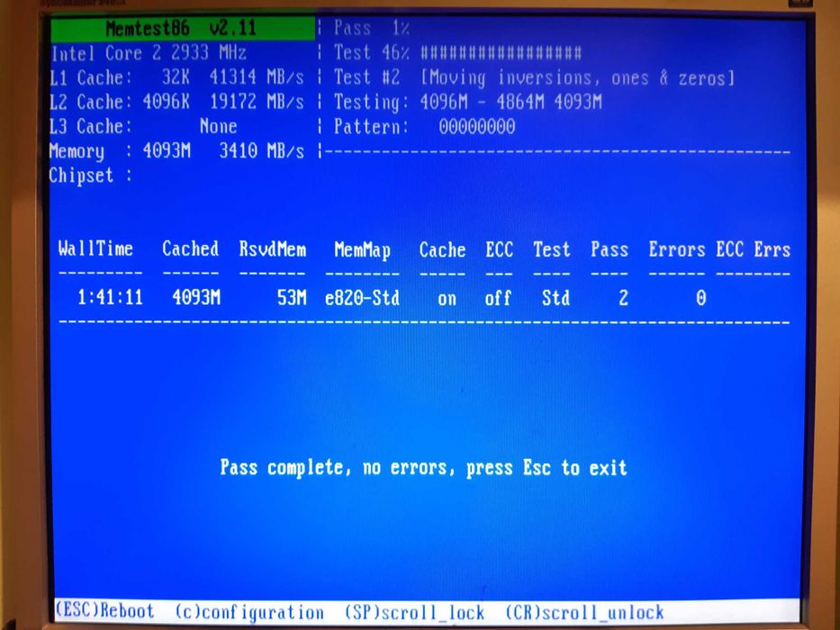The height and width of the screenshot is (630, 840).
Task: Click the RsvdMem column header
Action: 272,249
